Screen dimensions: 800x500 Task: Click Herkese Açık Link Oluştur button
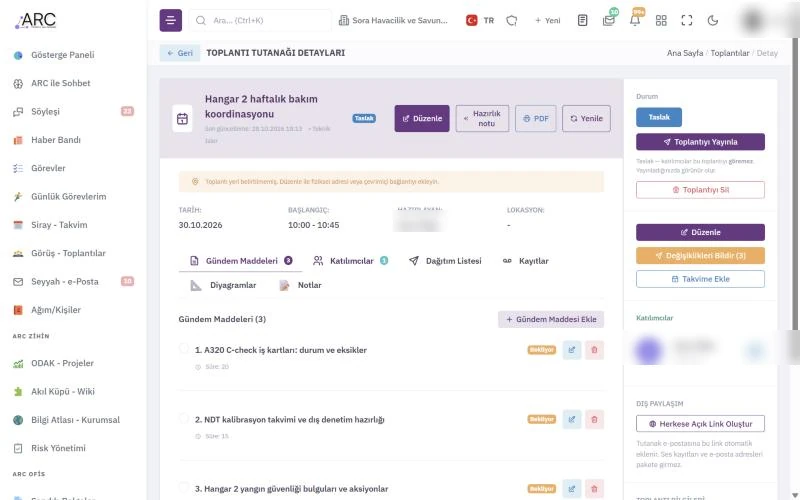[700, 424]
